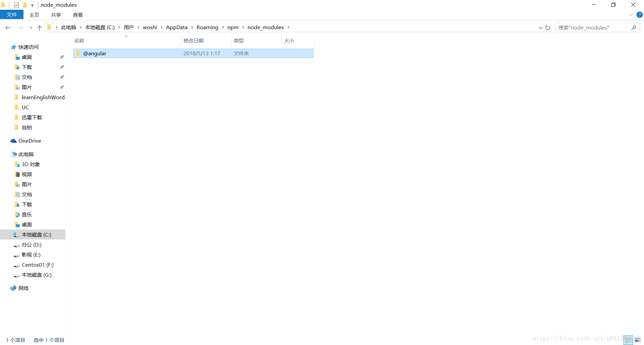Click Roaming in the address breadcrumb
Image resolution: width=644 pixels, height=345 pixels.
[x=207, y=27]
